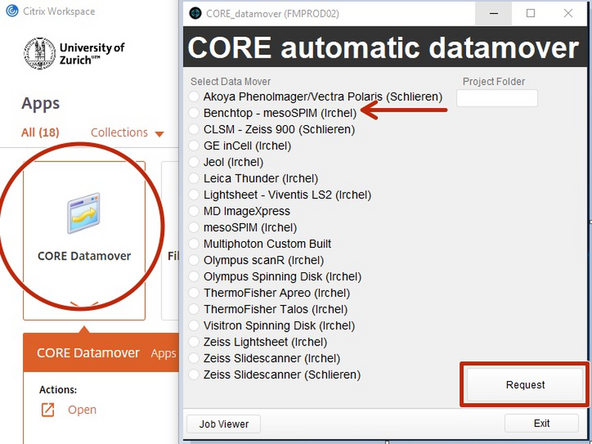Click the Request button
The width and height of the screenshot is (592, 444).
pyautogui.click(x=525, y=385)
